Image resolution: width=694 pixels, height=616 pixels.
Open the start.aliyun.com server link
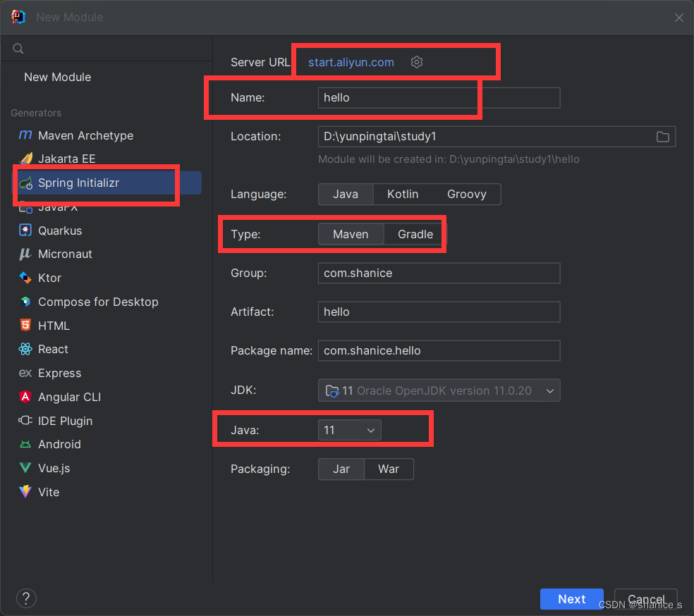(350, 62)
